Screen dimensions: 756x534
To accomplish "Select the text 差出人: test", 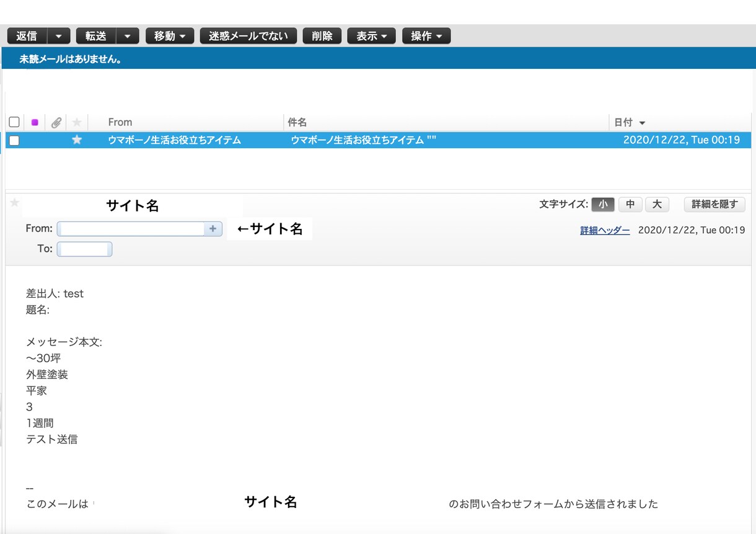I will click(55, 294).
